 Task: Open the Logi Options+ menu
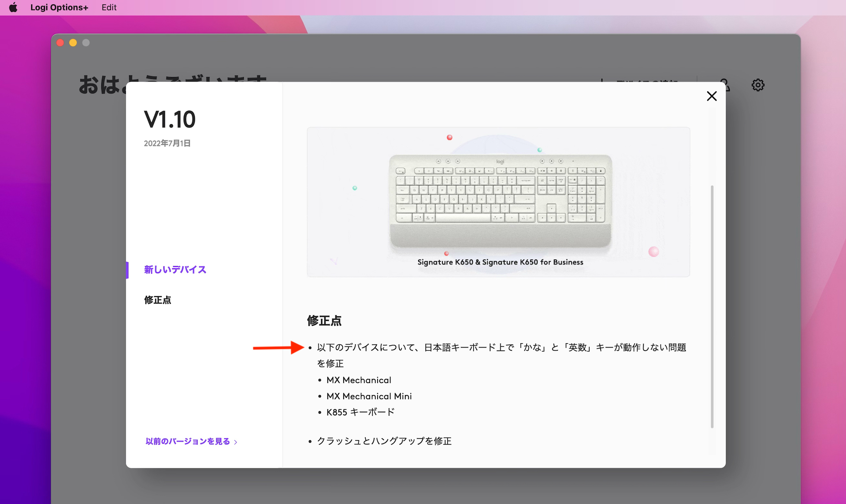pyautogui.click(x=59, y=7)
